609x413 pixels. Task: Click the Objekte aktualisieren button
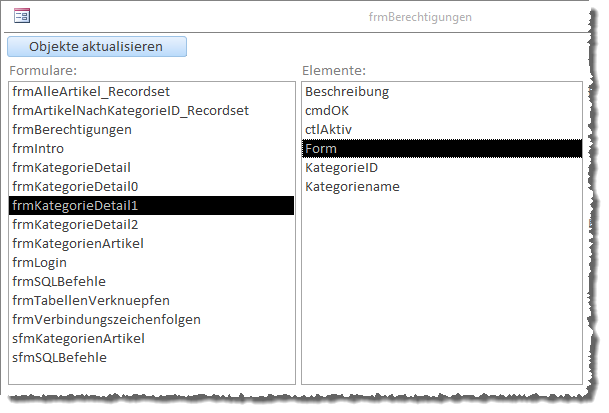(97, 46)
